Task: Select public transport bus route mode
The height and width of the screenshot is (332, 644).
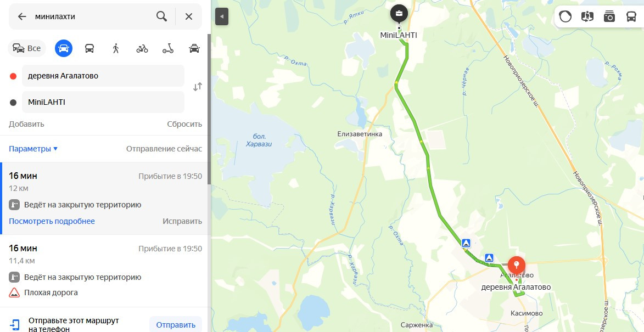Action: click(x=89, y=48)
